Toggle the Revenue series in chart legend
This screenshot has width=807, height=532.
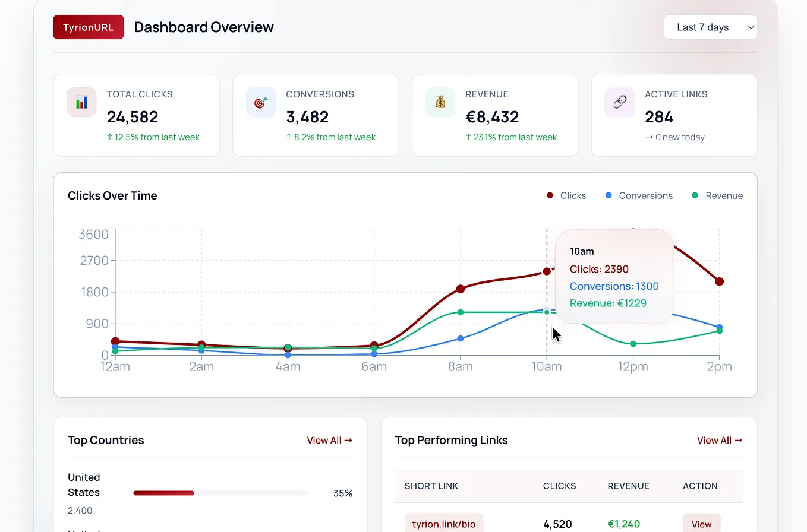coord(717,195)
